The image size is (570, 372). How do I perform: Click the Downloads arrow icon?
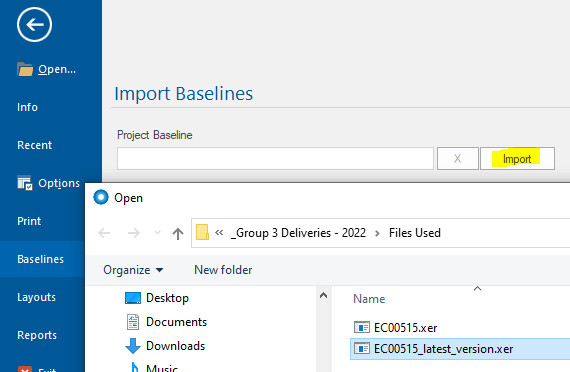pos(133,346)
